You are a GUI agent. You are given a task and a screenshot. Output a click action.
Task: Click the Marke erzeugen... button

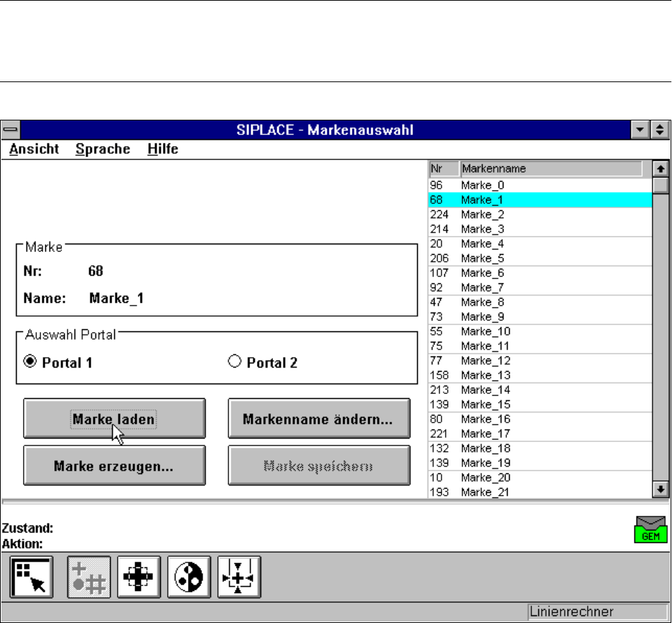114,466
